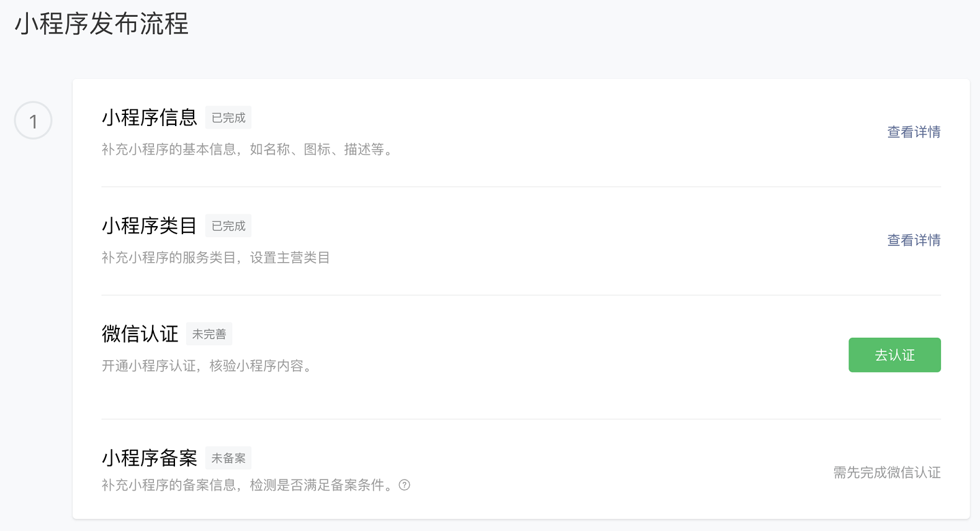Click the 未备案 status badge

click(228, 458)
